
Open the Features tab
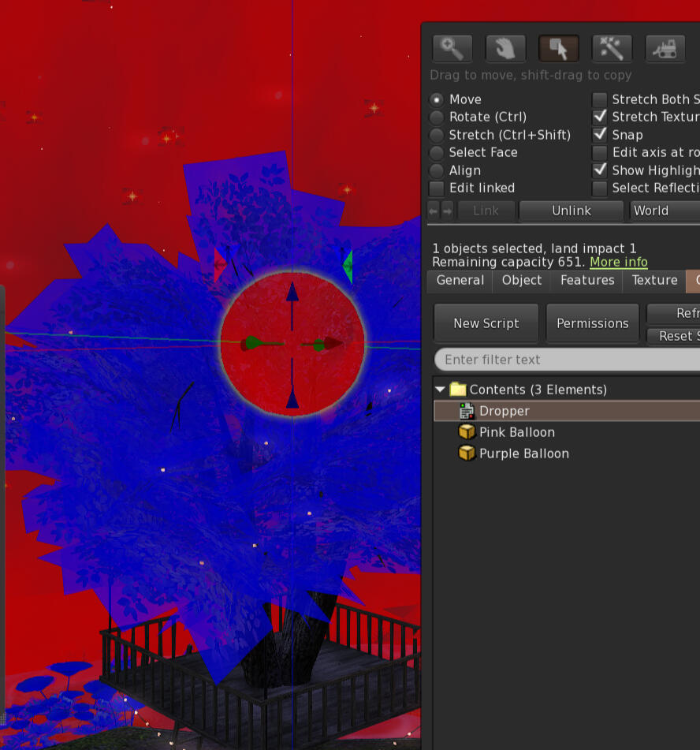click(x=587, y=280)
